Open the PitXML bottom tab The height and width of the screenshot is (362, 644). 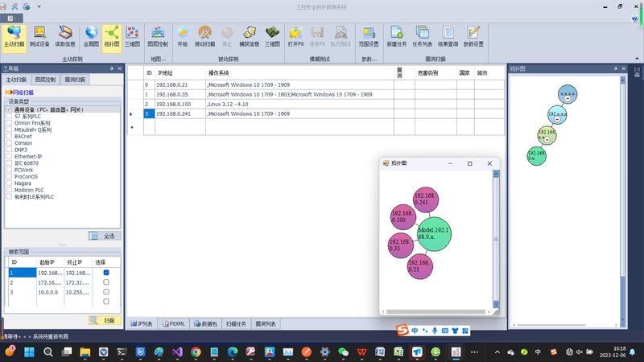[173, 324]
